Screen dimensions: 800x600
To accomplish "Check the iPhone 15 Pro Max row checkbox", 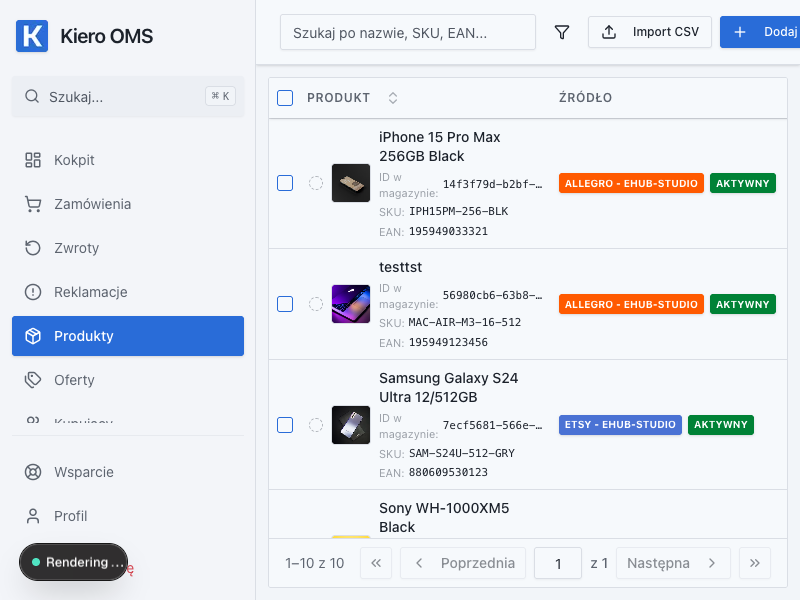I will 285,183.
